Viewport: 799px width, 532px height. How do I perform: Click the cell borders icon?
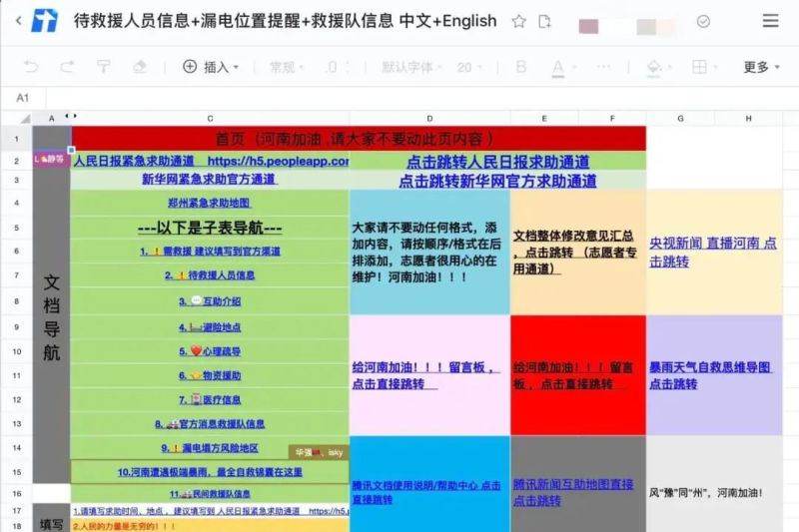point(699,67)
